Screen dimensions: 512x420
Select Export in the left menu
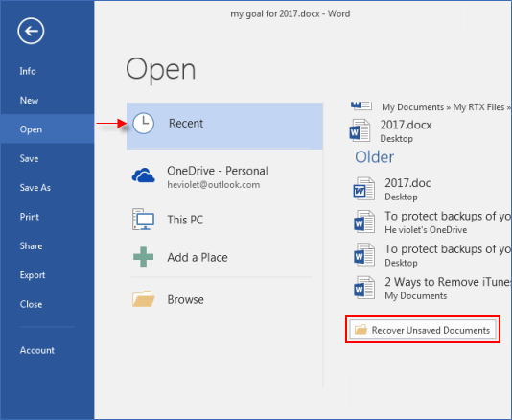(x=33, y=275)
